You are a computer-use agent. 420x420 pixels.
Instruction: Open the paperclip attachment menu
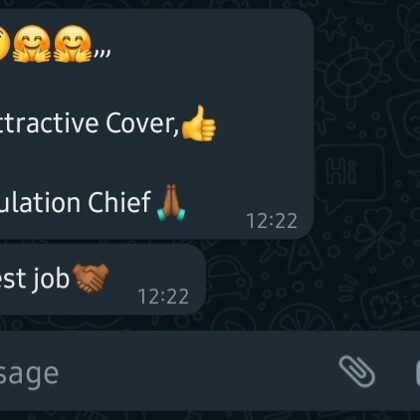pos(357,371)
